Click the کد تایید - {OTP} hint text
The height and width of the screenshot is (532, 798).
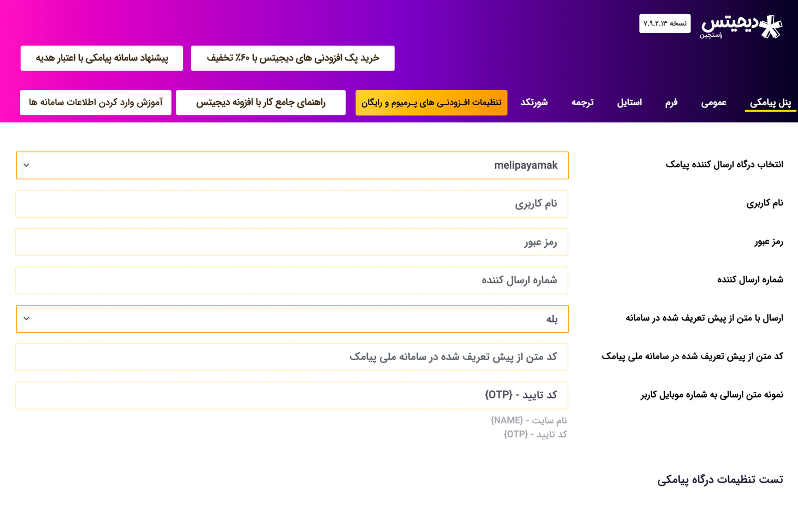535,434
